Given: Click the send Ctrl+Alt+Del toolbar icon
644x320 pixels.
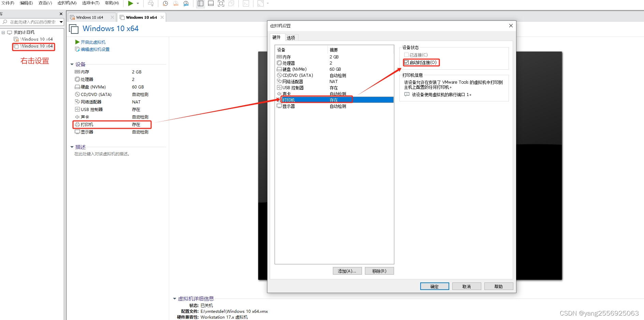Looking at the screenshot, I should click(x=151, y=3).
